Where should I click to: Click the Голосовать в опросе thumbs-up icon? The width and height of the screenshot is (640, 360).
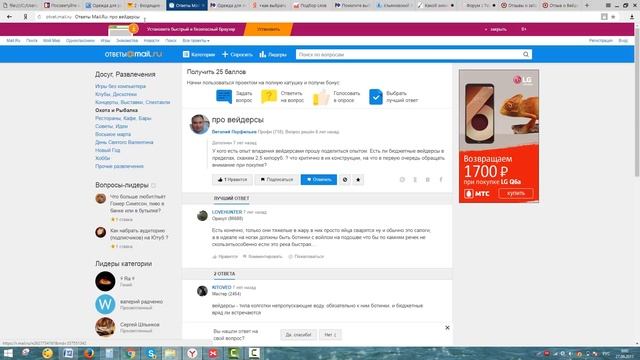tap(321, 97)
